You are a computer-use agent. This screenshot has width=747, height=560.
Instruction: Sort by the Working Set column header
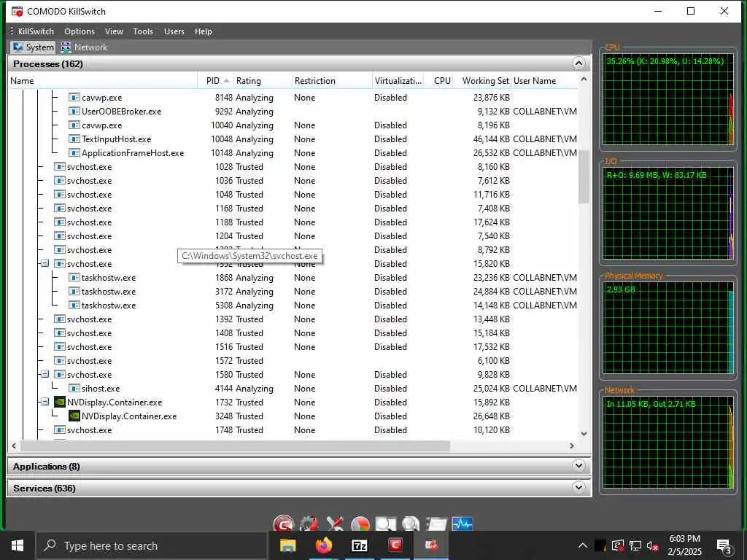click(x=481, y=80)
